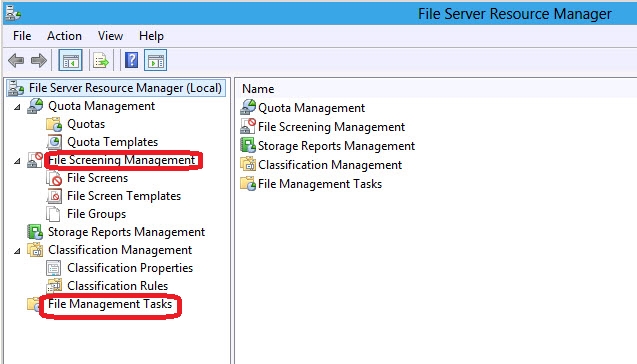
Task: Collapse the File Screening Management node
Action: (17, 161)
